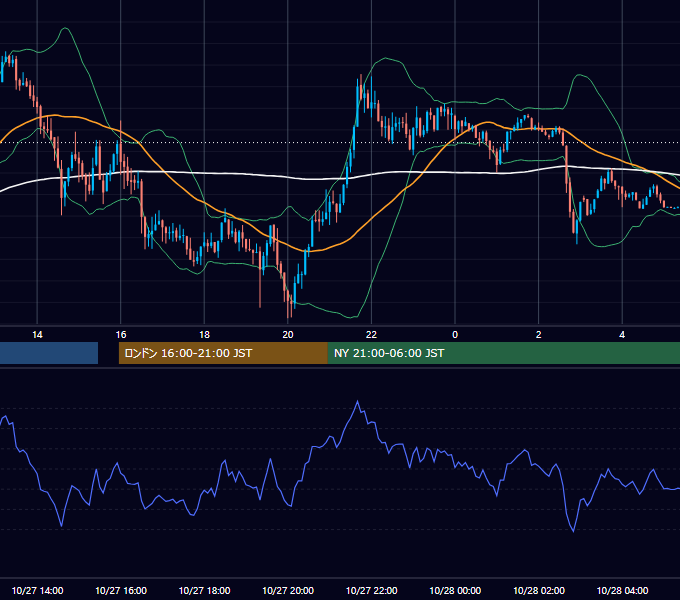Click the 0 hour label on chart axis

pos(455,335)
